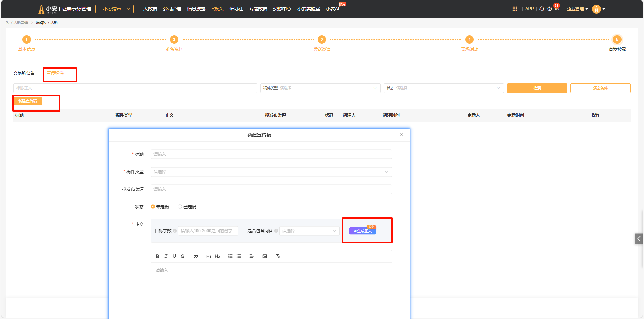The height and width of the screenshot is (319, 644).
Task: Toggle bold formatting in editor toolbar
Action: tap(158, 256)
